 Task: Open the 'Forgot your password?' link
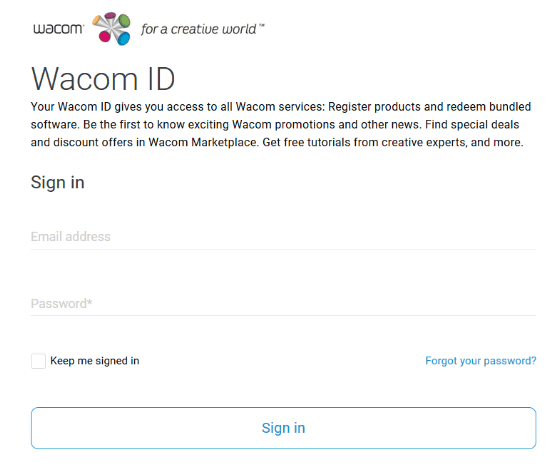coord(481,361)
